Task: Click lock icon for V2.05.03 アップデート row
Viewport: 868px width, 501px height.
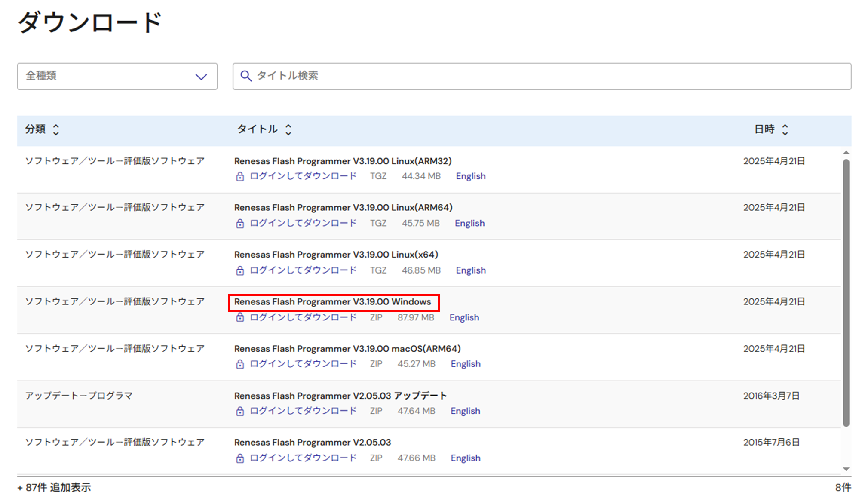Action: (x=240, y=411)
